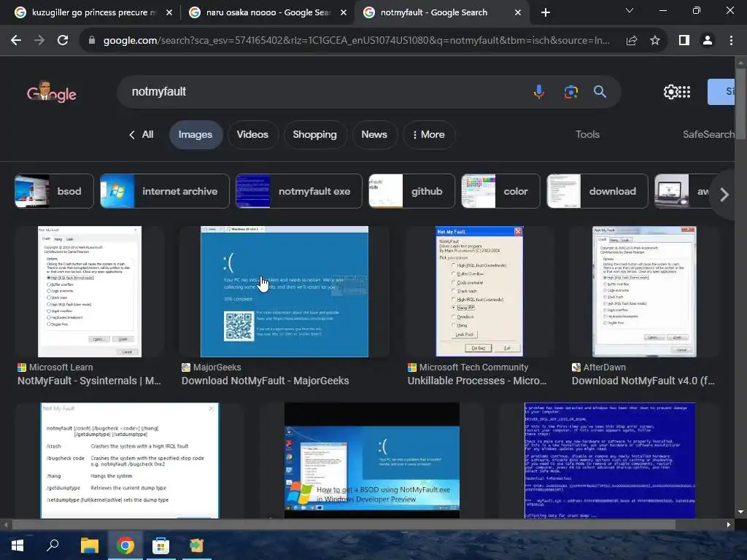The width and height of the screenshot is (747, 560).
Task: Show more filter chips with right arrow
Action: tap(724, 194)
